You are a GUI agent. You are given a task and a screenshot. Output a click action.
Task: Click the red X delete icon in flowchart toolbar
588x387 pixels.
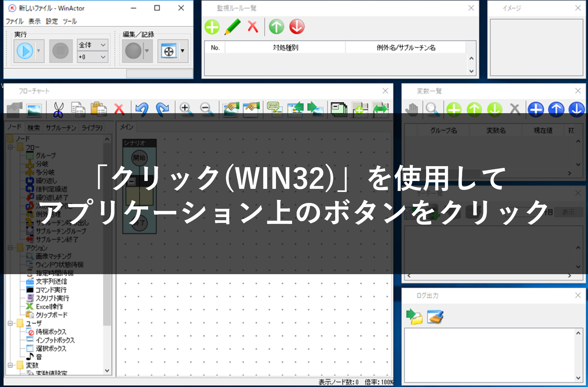tap(119, 109)
